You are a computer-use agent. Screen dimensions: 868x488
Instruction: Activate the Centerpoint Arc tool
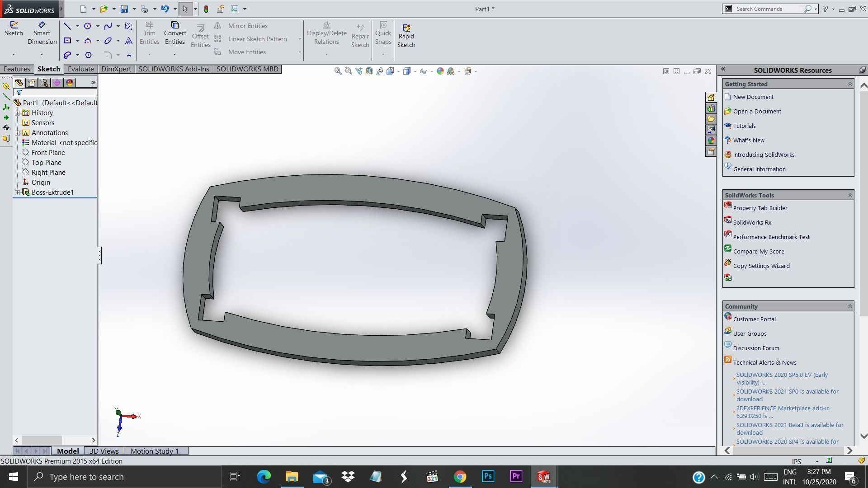88,41
